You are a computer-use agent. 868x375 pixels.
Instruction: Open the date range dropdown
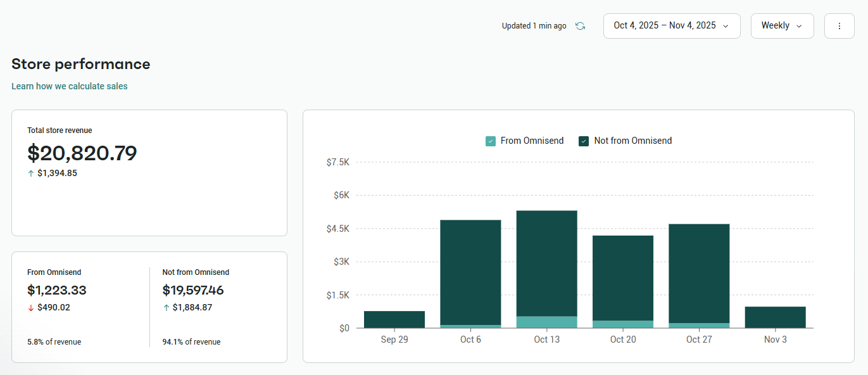(x=671, y=26)
